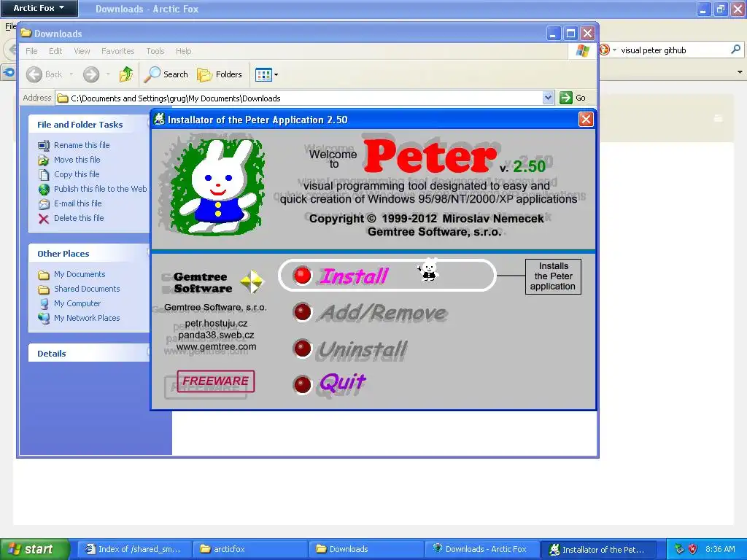Open the Back history dropdown arrow
Image resolution: width=747 pixels, height=560 pixels.
[71, 74]
